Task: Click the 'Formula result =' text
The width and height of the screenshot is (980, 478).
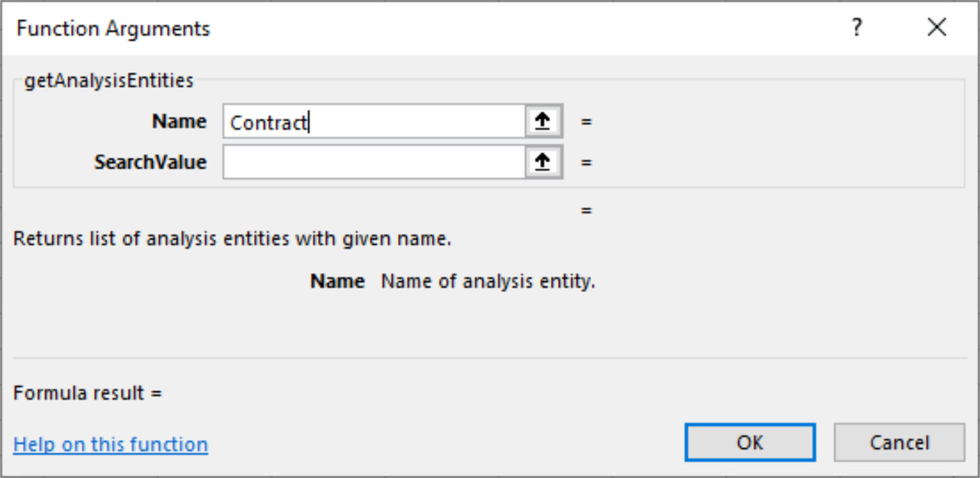Action: tap(88, 393)
